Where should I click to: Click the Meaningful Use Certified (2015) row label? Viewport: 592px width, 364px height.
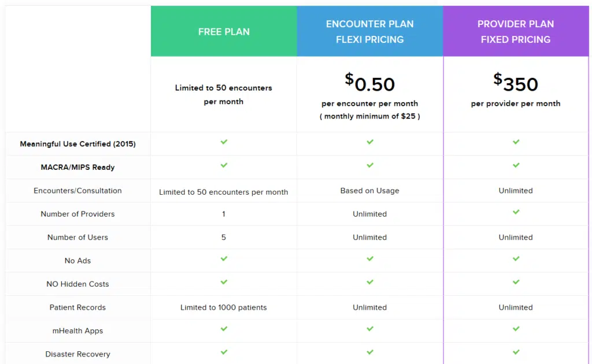pyautogui.click(x=77, y=144)
